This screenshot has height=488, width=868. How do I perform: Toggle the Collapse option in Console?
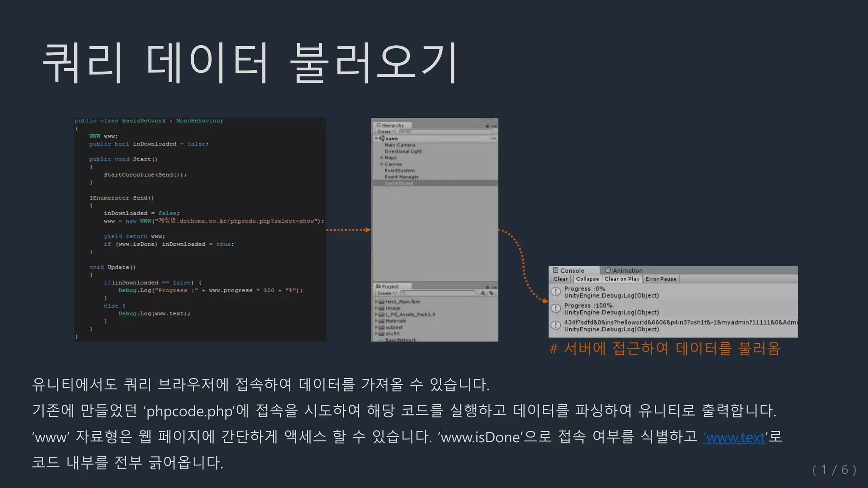[x=587, y=279]
